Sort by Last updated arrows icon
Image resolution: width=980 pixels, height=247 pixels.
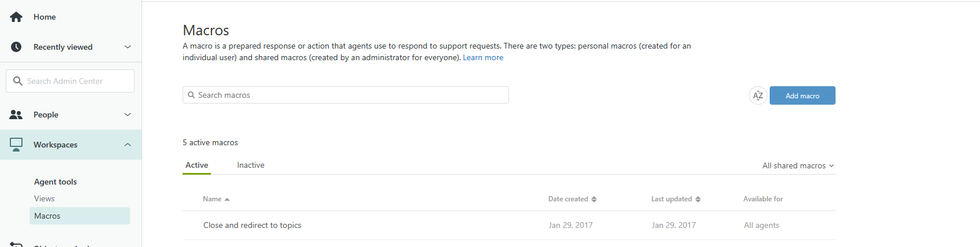point(698,199)
